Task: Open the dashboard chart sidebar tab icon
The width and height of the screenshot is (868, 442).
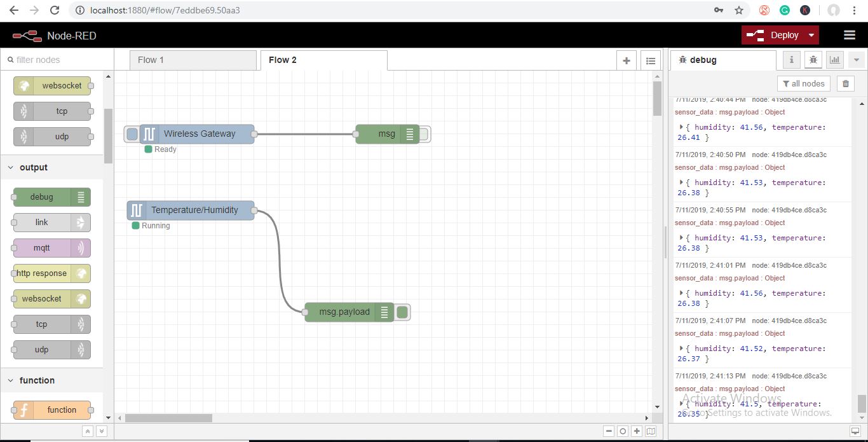Action: tap(834, 60)
